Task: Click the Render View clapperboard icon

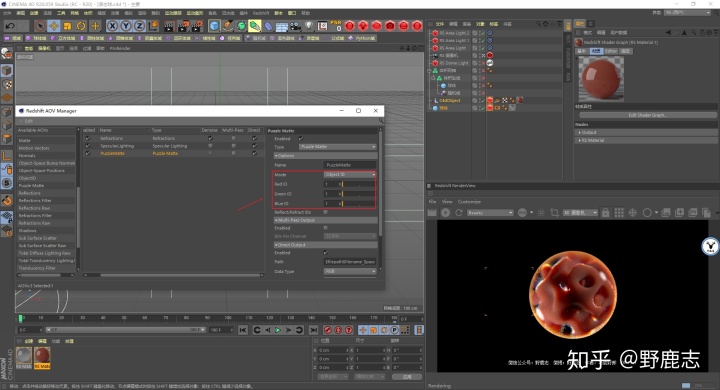Action: tap(169, 26)
